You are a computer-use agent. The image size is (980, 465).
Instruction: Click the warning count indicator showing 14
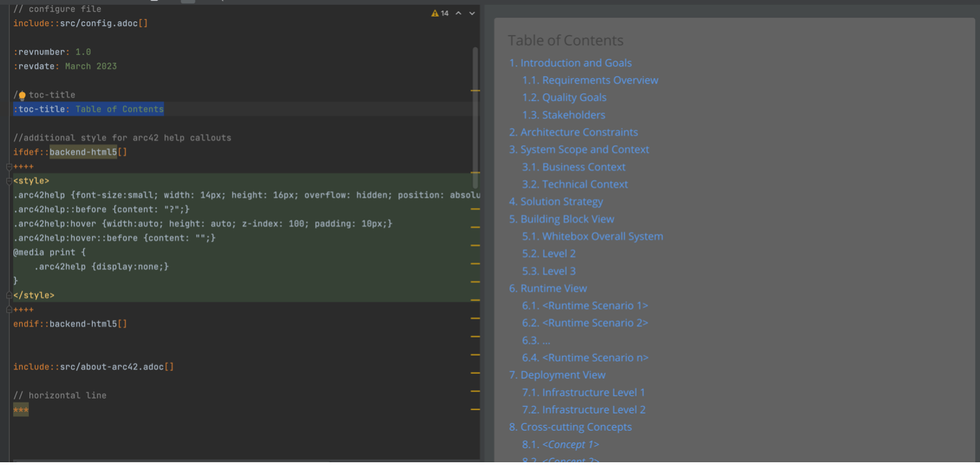440,13
